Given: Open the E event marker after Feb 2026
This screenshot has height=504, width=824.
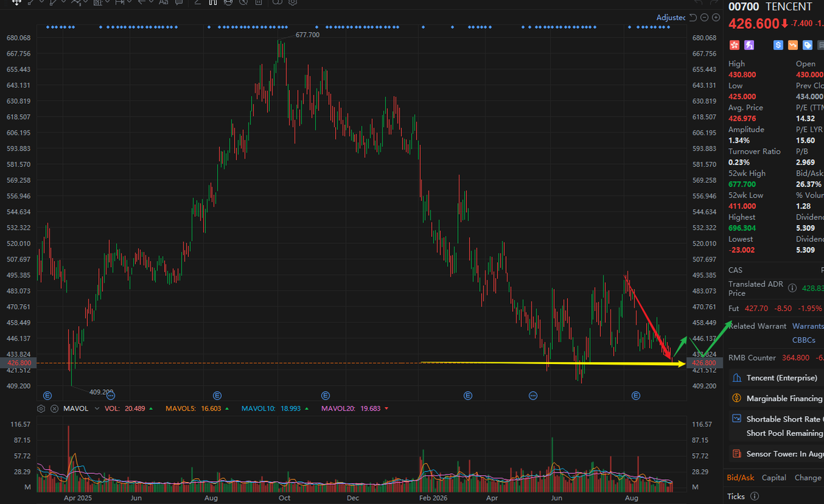Looking at the screenshot, I should (x=468, y=396).
